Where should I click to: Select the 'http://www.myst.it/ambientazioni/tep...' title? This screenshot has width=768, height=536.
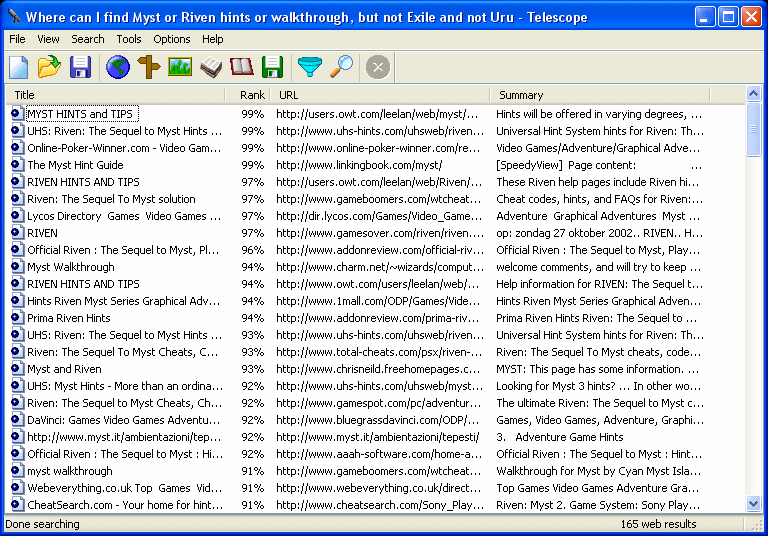(x=124, y=437)
